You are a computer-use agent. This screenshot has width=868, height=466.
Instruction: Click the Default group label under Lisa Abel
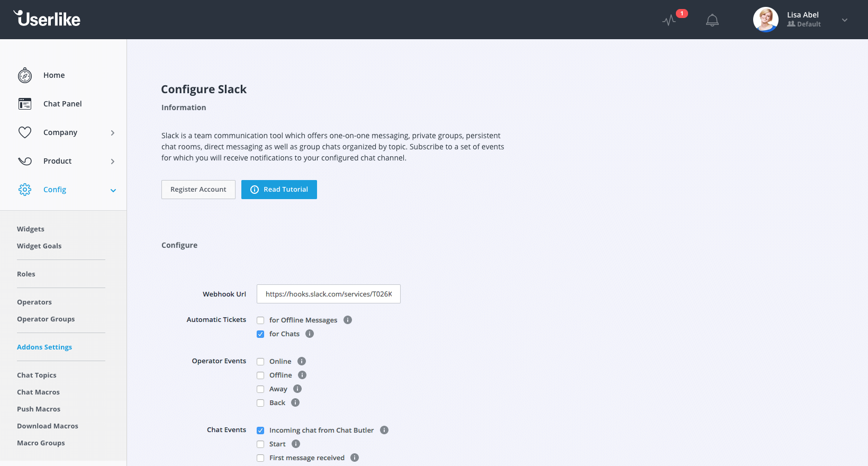point(804,24)
